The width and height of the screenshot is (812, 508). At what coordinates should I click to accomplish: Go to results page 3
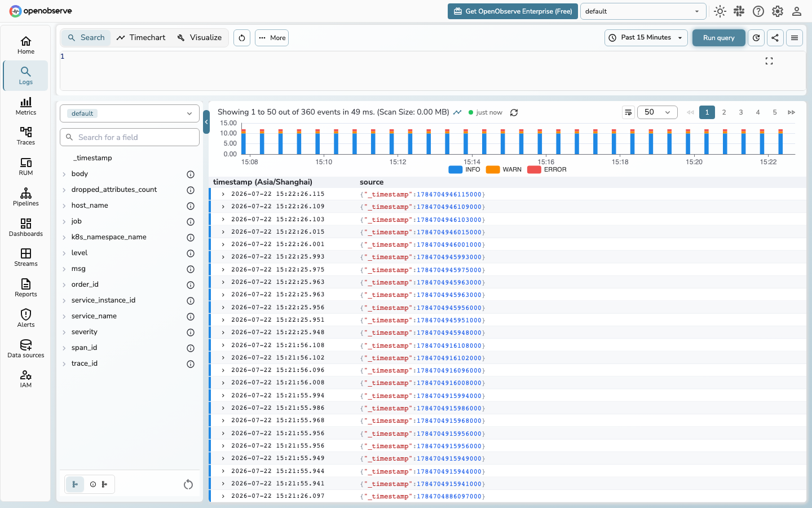(741, 112)
